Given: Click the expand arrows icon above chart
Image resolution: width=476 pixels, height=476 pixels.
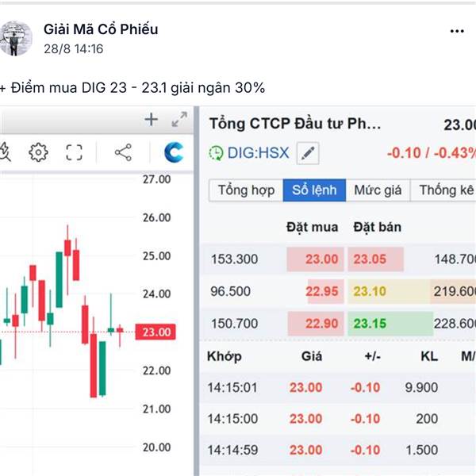Looking at the screenshot, I should tap(179, 120).
